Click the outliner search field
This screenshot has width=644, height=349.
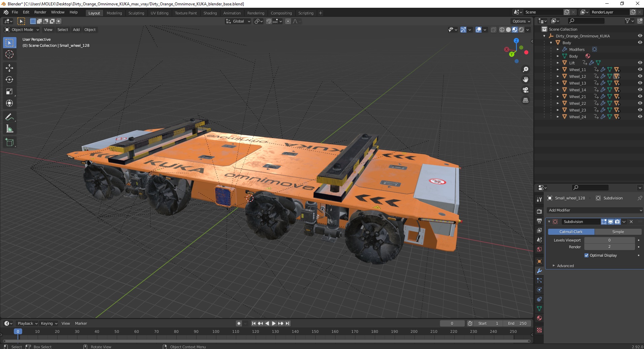(x=586, y=21)
